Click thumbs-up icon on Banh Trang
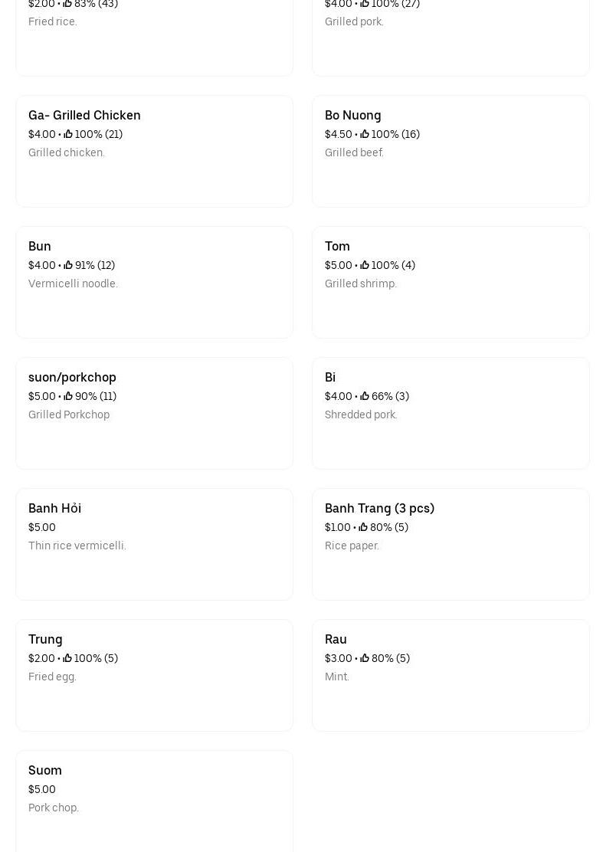Screen dimensions: 616x852 click(x=363, y=527)
